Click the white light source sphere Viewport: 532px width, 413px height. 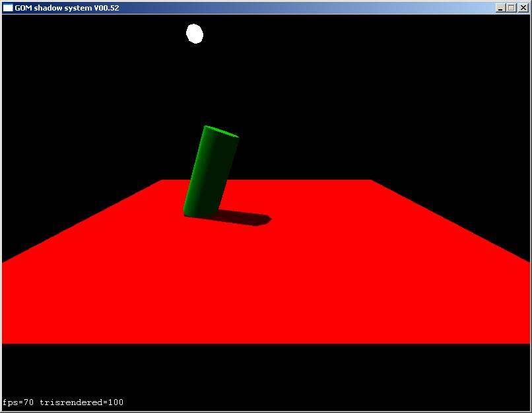pos(195,34)
